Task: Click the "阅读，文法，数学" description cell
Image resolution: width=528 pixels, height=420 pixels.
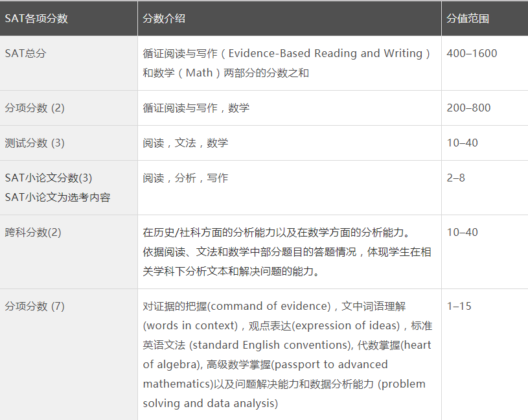Action: (185, 143)
